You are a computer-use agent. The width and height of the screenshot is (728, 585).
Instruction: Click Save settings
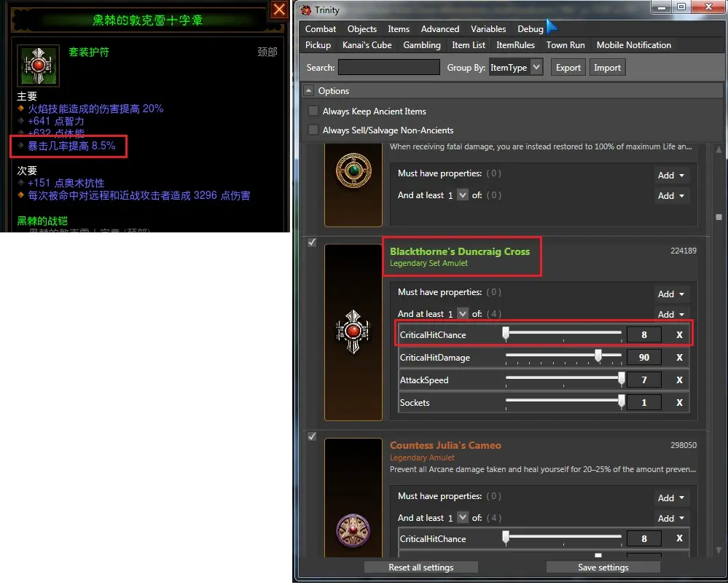[603, 568]
